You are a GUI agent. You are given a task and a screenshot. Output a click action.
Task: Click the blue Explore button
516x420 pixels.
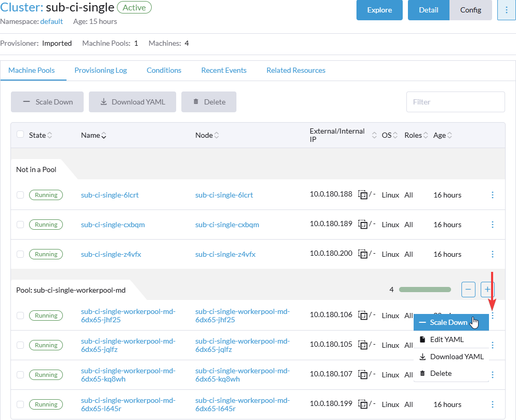click(379, 10)
